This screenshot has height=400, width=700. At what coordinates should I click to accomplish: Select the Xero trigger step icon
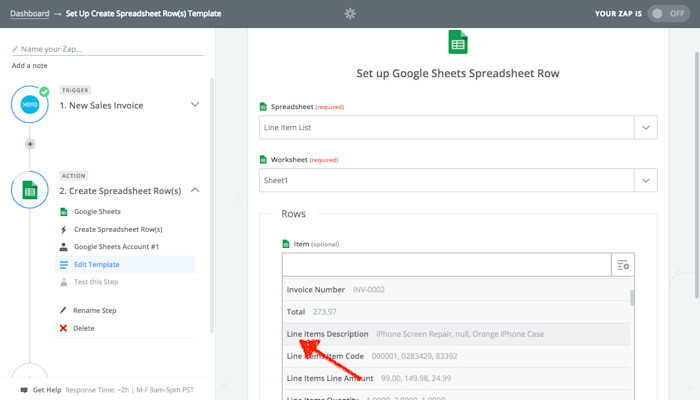[x=30, y=104]
